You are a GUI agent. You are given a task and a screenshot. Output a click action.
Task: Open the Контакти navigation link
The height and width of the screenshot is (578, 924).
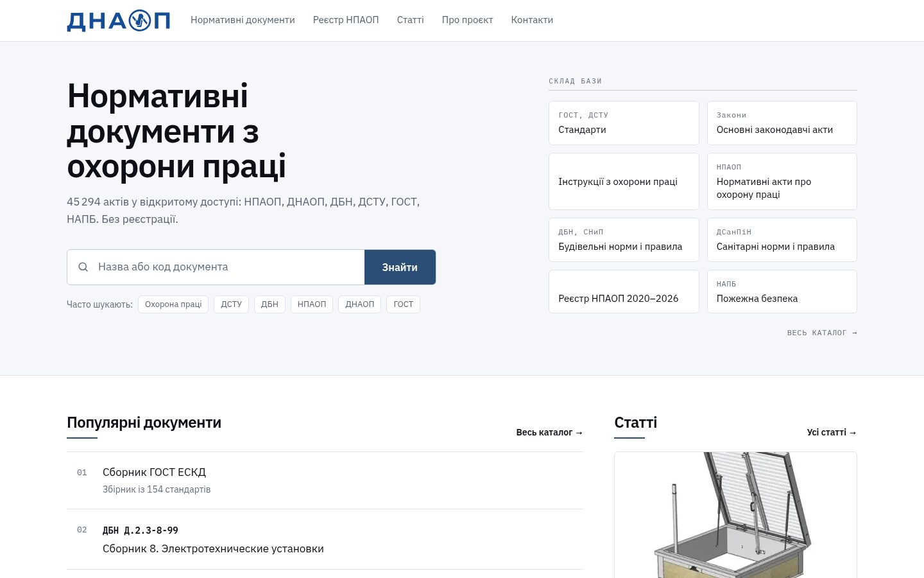532,20
